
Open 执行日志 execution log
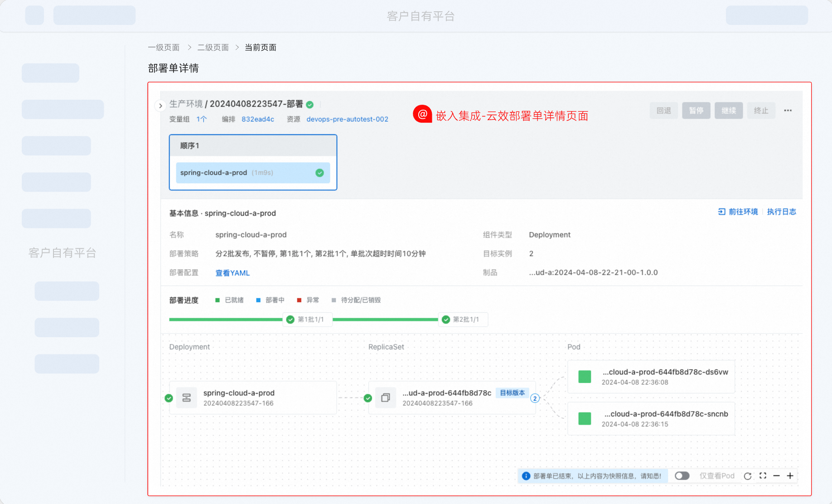pos(781,212)
